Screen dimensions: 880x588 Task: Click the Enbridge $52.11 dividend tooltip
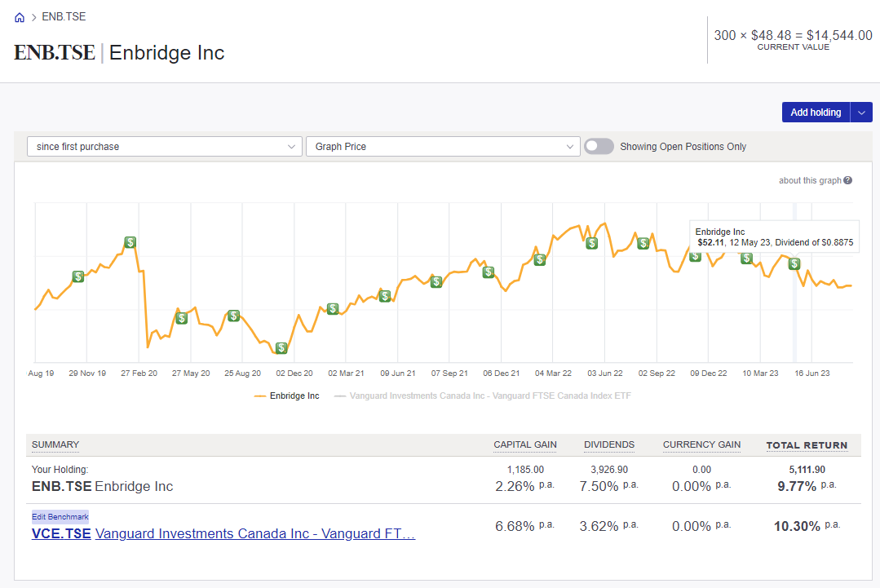tap(773, 237)
